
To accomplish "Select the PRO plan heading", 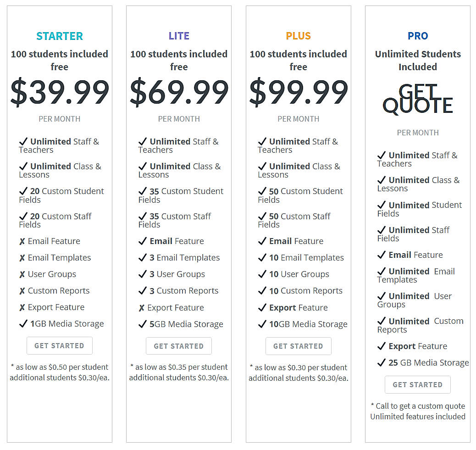I will pos(418,36).
